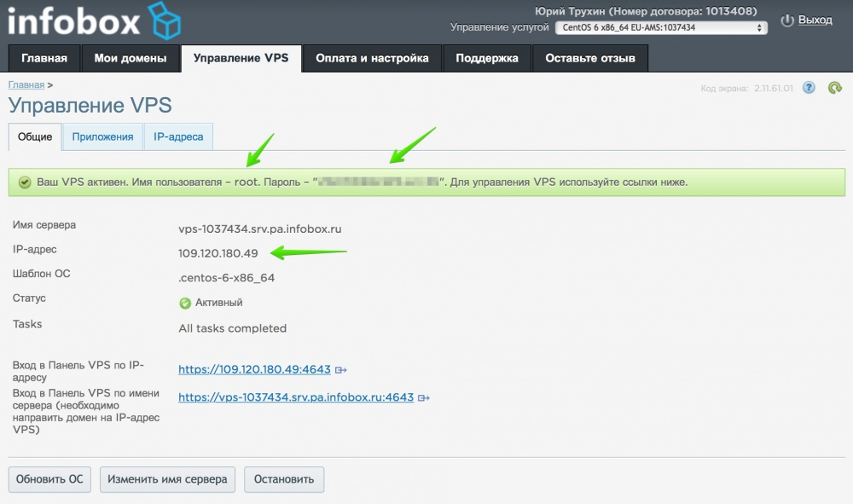Select the Общие sub-tab
Image resolution: width=853 pixels, height=504 pixels.
[35, 137]
